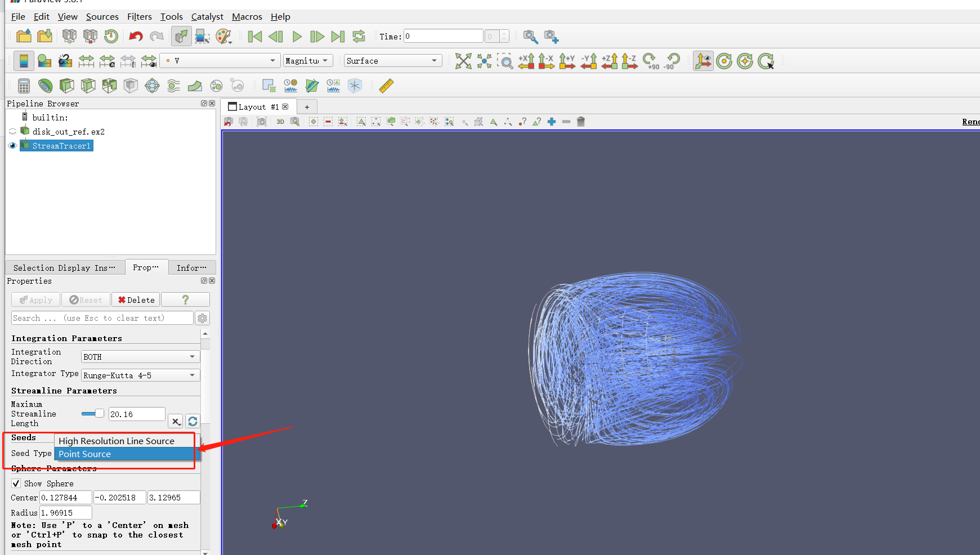Add a Glyph filter
This screenshot has height=555, width=980.
pos(152,86)
